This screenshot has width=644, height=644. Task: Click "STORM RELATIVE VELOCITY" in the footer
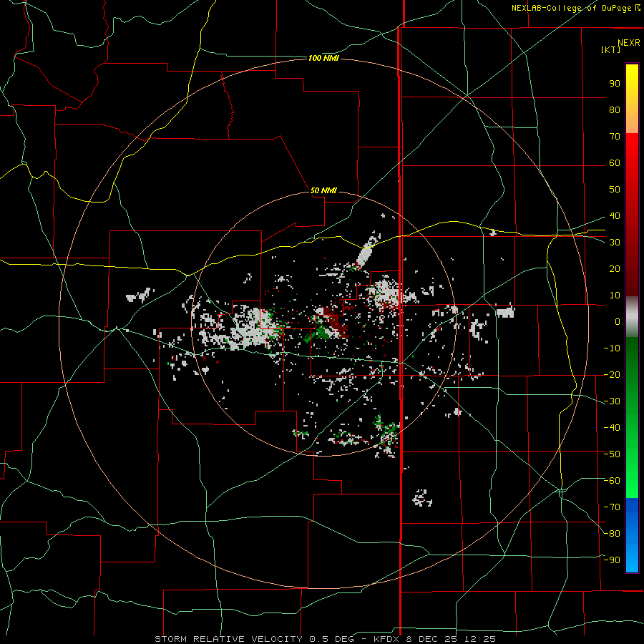(229, 639)
